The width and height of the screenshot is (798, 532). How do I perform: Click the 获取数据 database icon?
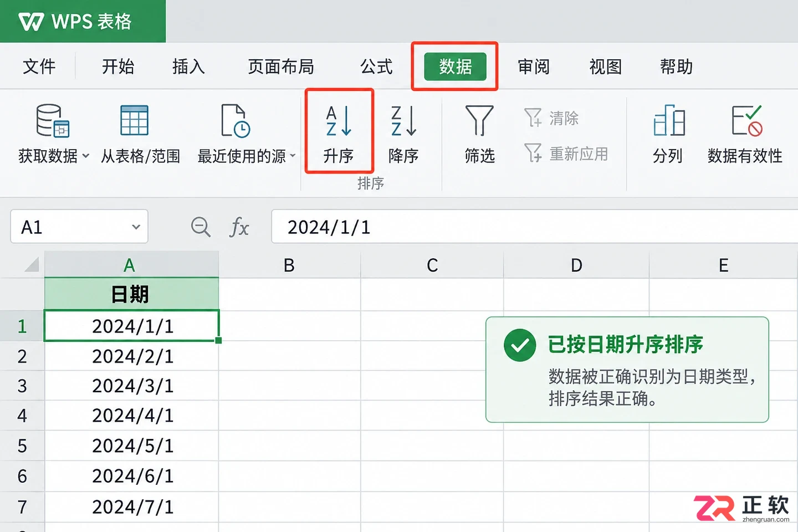pyautogui.click(x=53, y=120)
